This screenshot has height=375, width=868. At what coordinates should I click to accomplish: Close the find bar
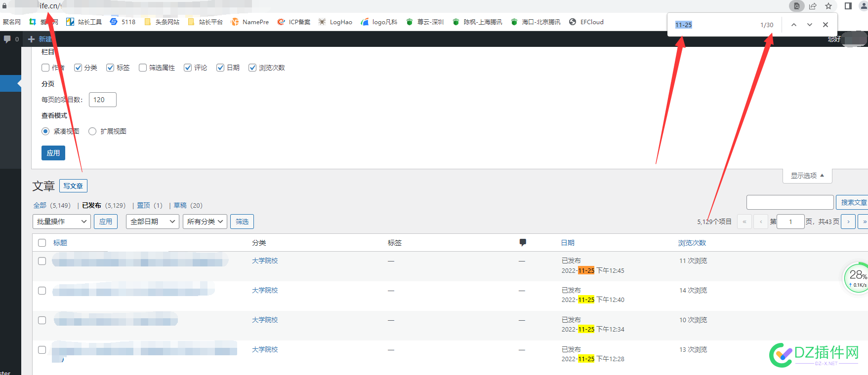click(x=826, y=25)
